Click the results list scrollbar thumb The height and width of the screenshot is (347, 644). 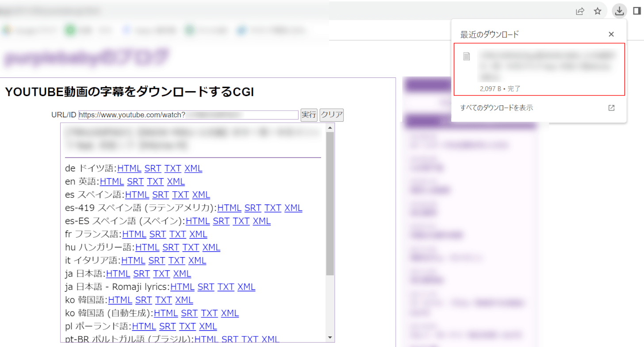tap(330, 204)
